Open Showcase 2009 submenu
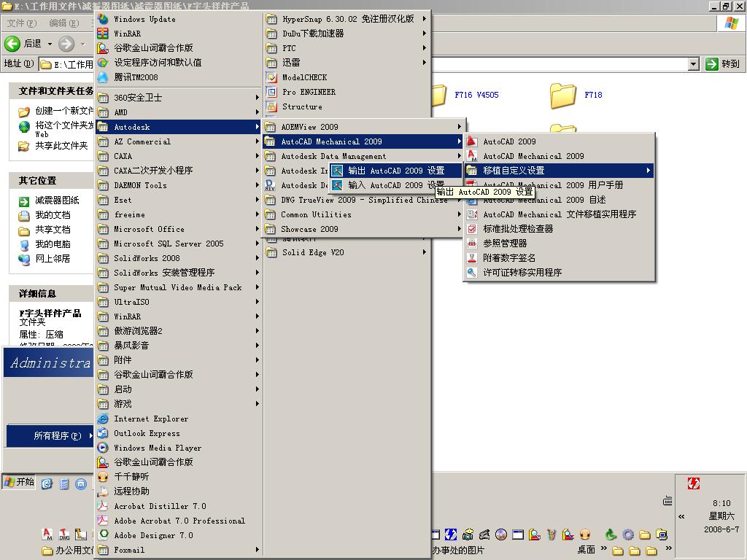 [x=363, y=229]
